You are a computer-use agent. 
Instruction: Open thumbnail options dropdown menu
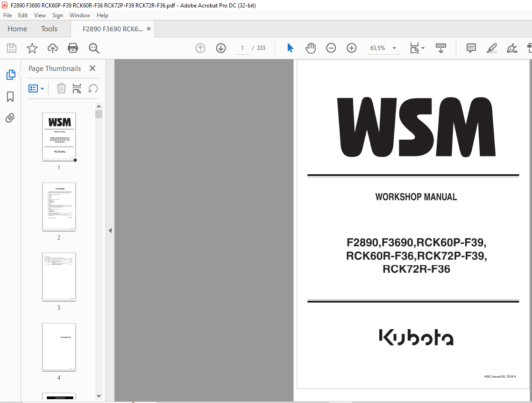pos(36,89)
